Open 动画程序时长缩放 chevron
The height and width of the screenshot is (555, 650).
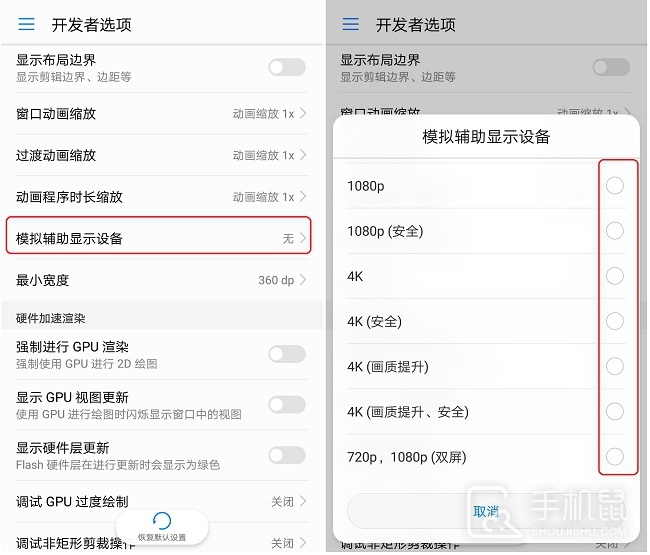pyautogui.click(x=303, y=196)
